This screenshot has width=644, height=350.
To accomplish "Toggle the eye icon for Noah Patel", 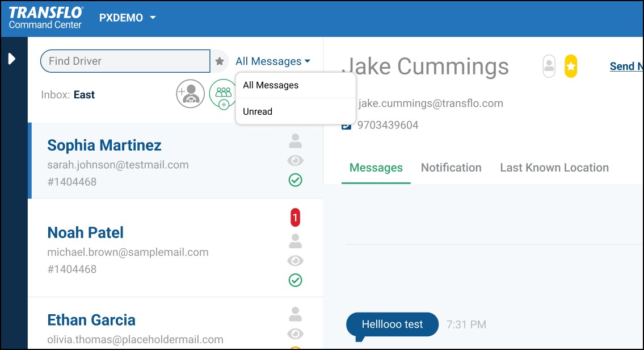I will [295, 261].
